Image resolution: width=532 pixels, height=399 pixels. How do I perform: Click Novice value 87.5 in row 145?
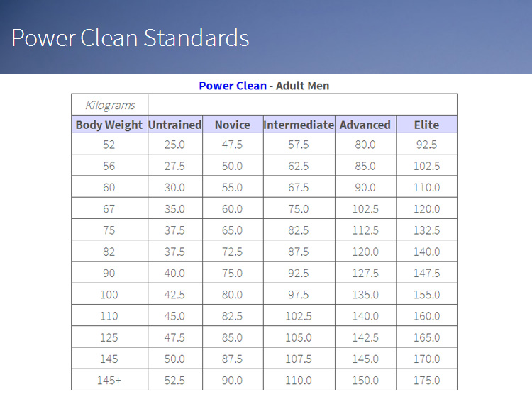233,359
